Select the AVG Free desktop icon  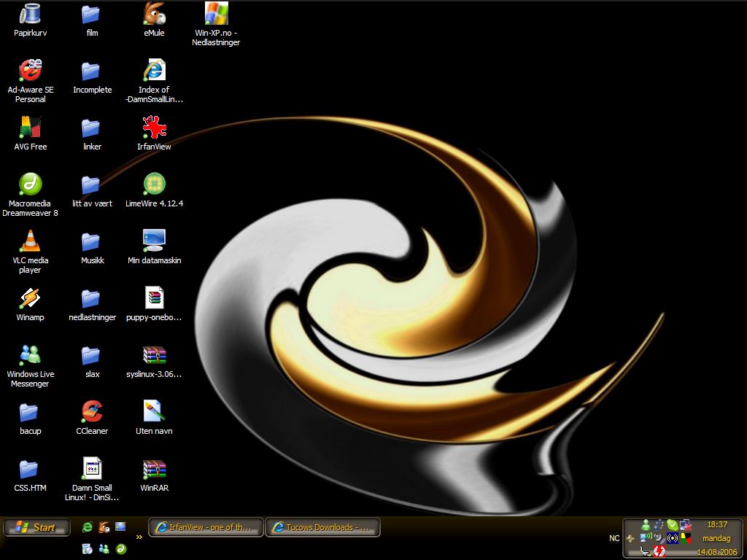point(30,133)
